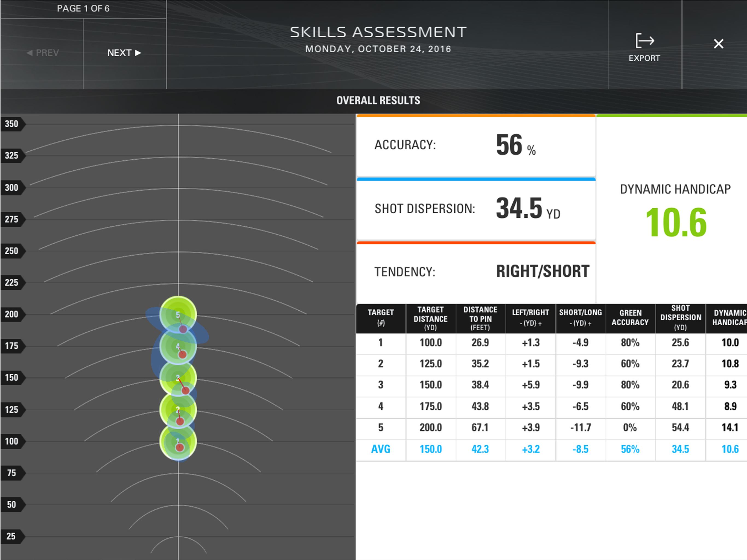Click the Dynamic Handicap 10.6 value
Image resolution: width=747 pixels, height=560 pixels.
tap(675, 222)
